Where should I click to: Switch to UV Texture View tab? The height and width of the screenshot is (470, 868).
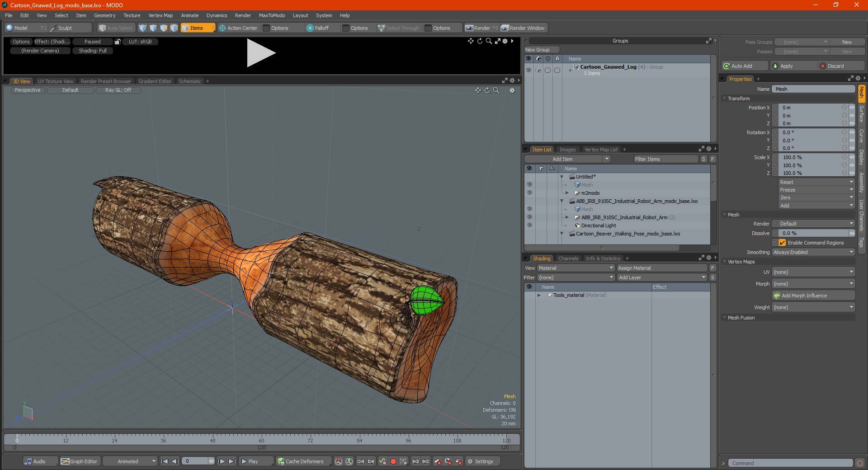[x=56, y=81]
